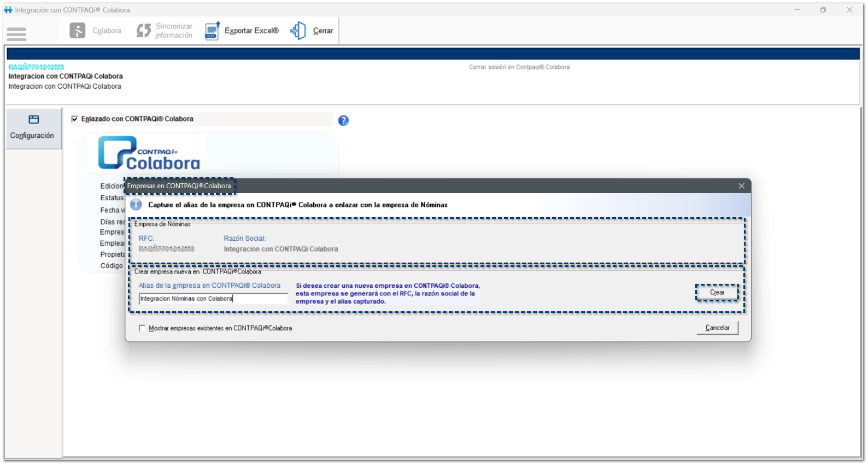Enable Mostrar empresas existentes checkbox
This screenshot has width=868, height=465.
pos(142,328)
